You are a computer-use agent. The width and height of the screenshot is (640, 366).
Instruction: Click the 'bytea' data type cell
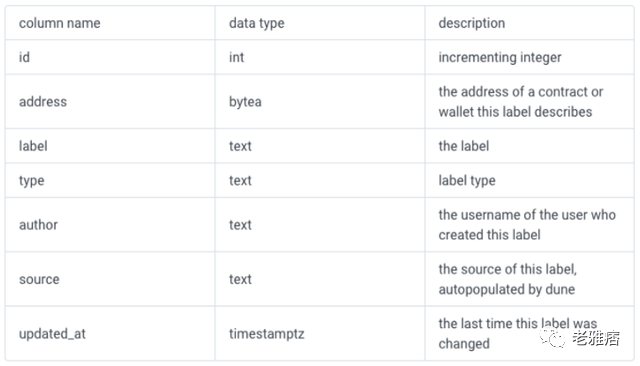coord(320,102)
